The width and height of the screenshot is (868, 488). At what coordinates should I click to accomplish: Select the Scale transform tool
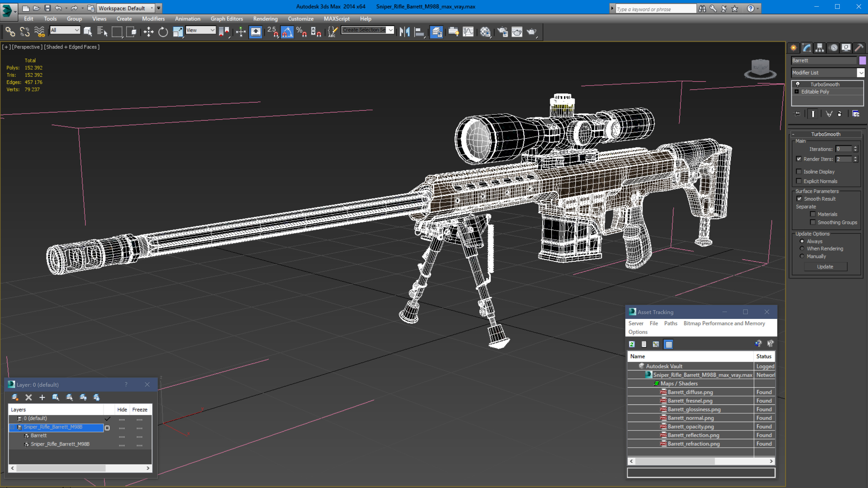click(178, 32)
